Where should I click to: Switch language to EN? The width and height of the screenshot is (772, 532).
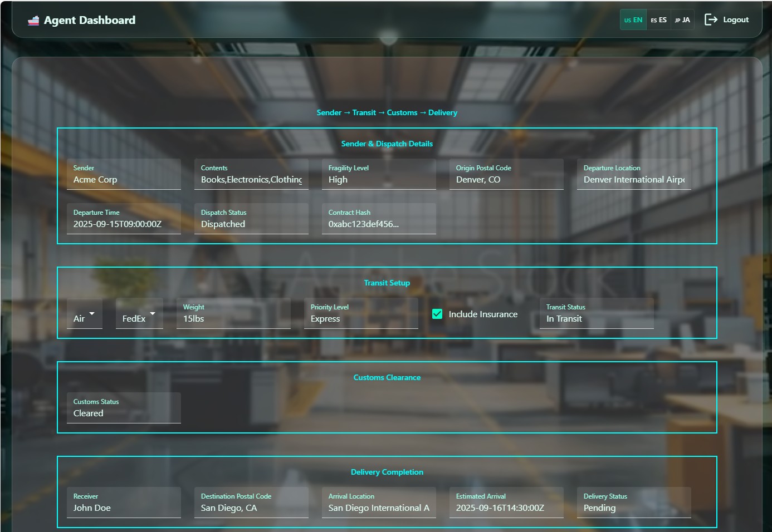tap(633, 20)
